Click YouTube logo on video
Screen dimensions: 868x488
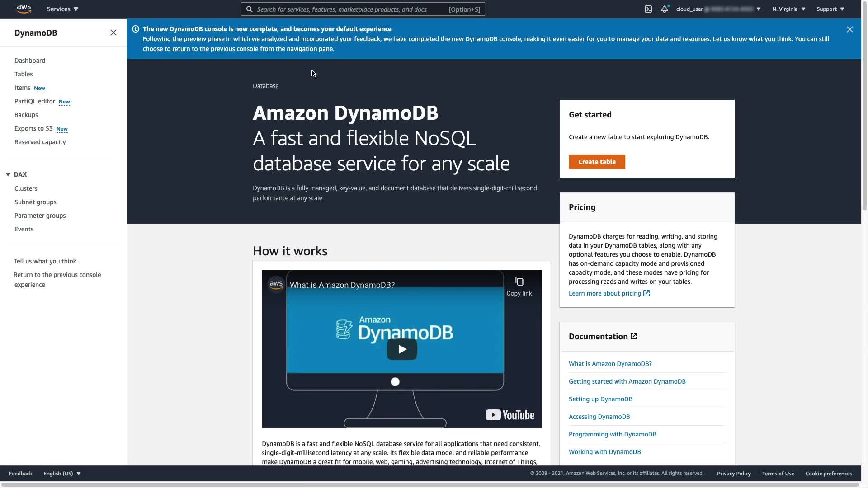[x=509, y=415]
